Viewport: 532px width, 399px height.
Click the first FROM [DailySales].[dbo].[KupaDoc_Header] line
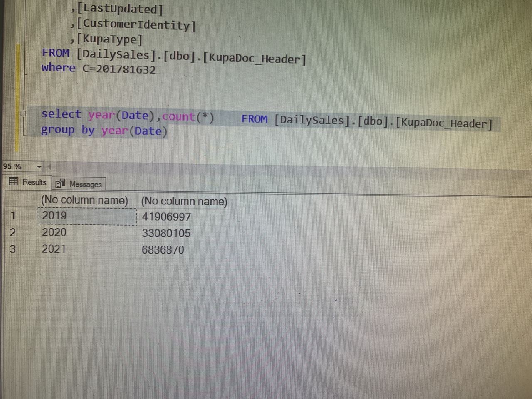coord(174,56)
